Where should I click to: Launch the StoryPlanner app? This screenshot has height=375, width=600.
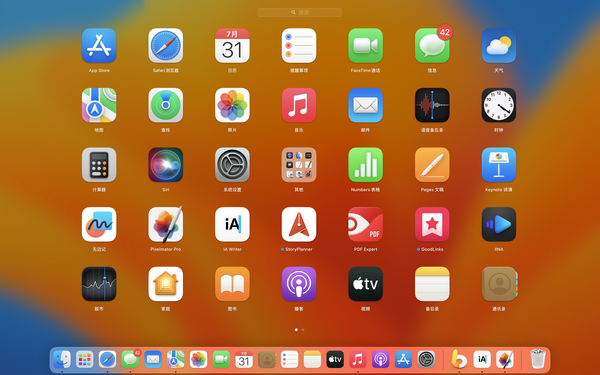(x=298, y=225)
